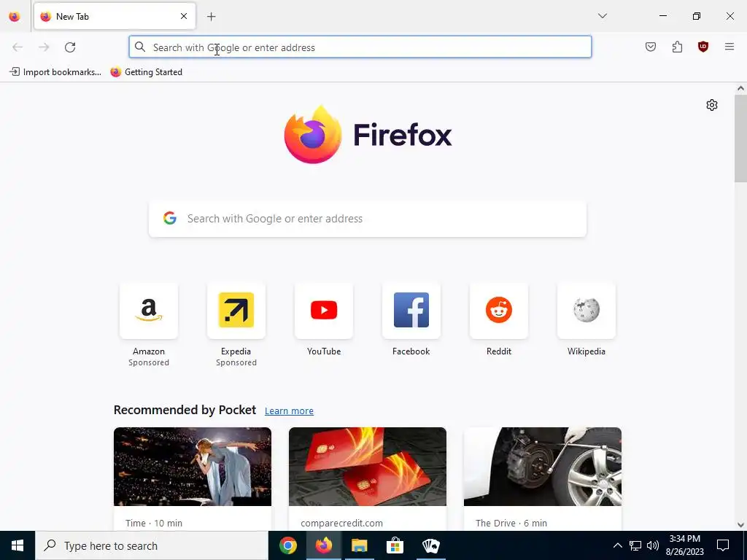Click the Firefox taskbar icon

(323, 545)
